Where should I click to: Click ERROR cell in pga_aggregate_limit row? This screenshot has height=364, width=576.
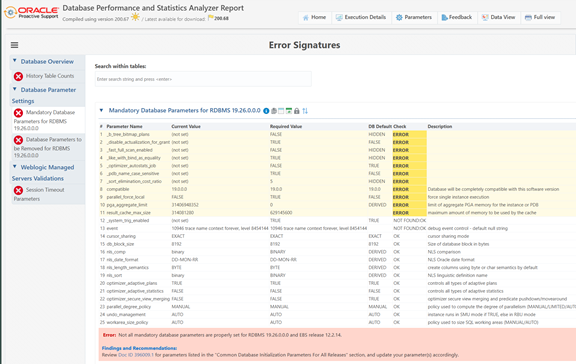point(409,205)
